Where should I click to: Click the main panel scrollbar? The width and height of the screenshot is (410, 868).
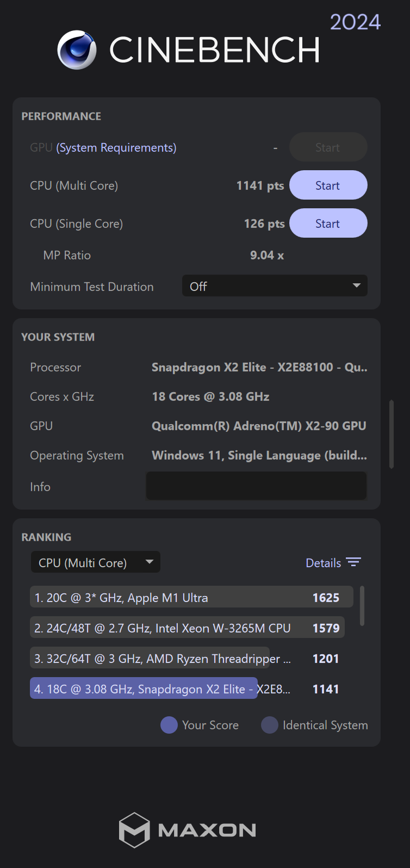click(392, 434)
